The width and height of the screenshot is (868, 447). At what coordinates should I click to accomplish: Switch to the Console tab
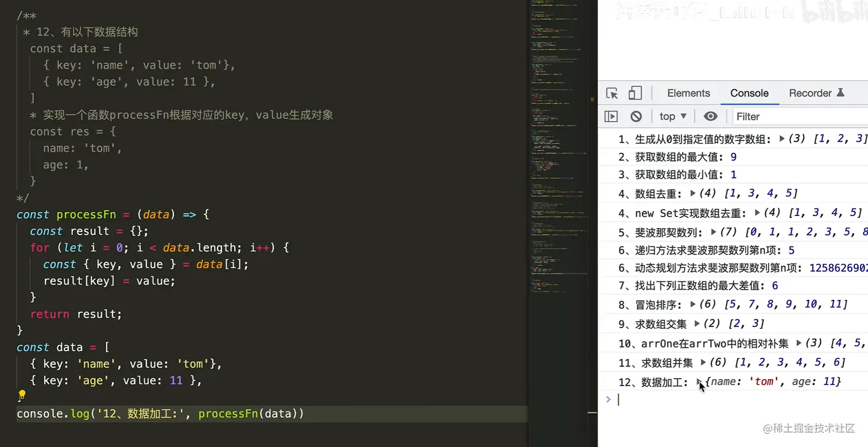[x=749, y=93]
